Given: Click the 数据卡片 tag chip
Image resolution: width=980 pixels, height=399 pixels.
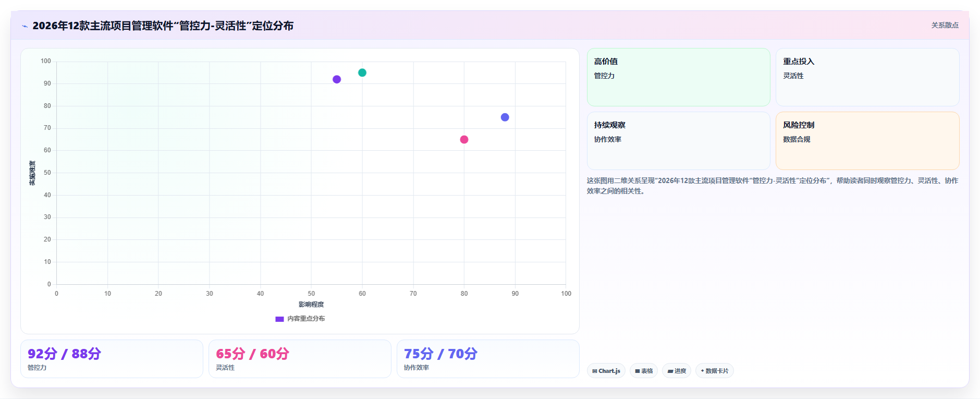Looking at the screenshot, I should (x=714, y=371).
